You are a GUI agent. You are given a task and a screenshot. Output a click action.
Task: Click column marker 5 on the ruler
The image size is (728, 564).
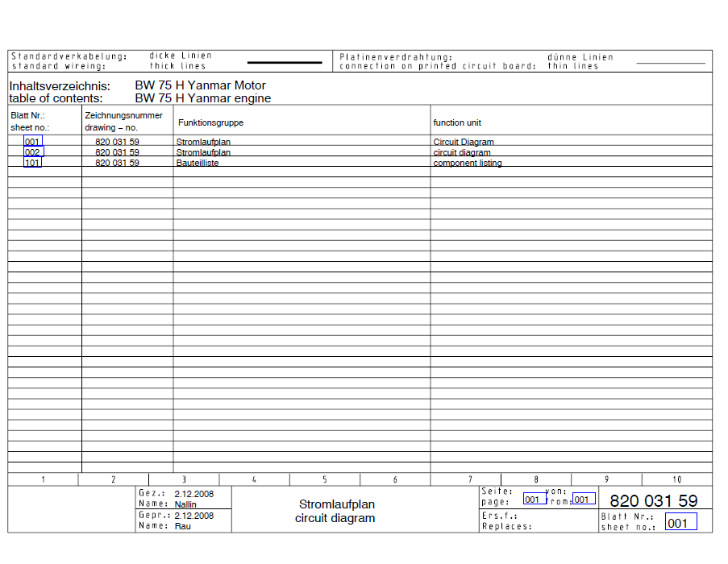tap(325, 479)
